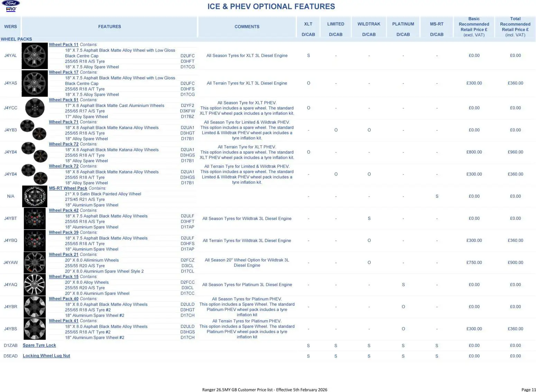
Task: Open the Locking Wheel Lug Nut link
Action: point(46,356)
